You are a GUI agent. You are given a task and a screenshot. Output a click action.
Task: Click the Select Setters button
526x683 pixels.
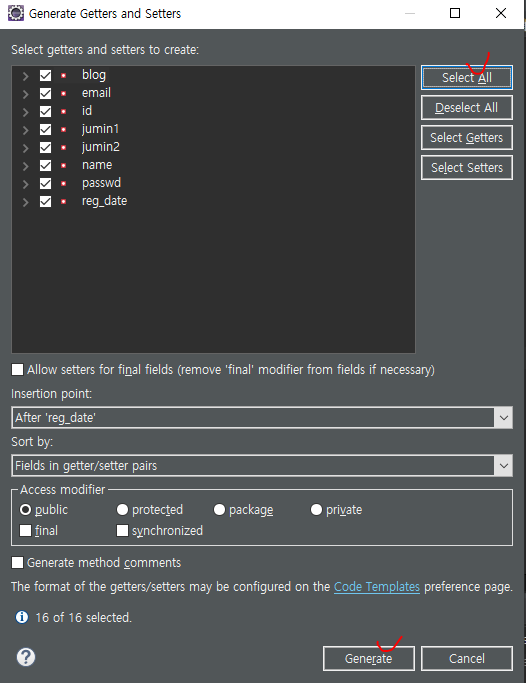click(x=467, y=168)
